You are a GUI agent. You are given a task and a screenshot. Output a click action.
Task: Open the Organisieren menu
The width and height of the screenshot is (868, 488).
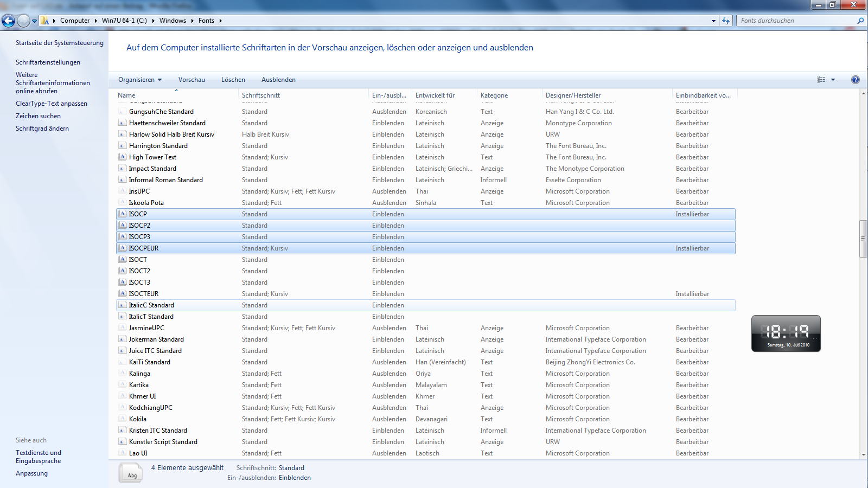(x=140, y=80)
